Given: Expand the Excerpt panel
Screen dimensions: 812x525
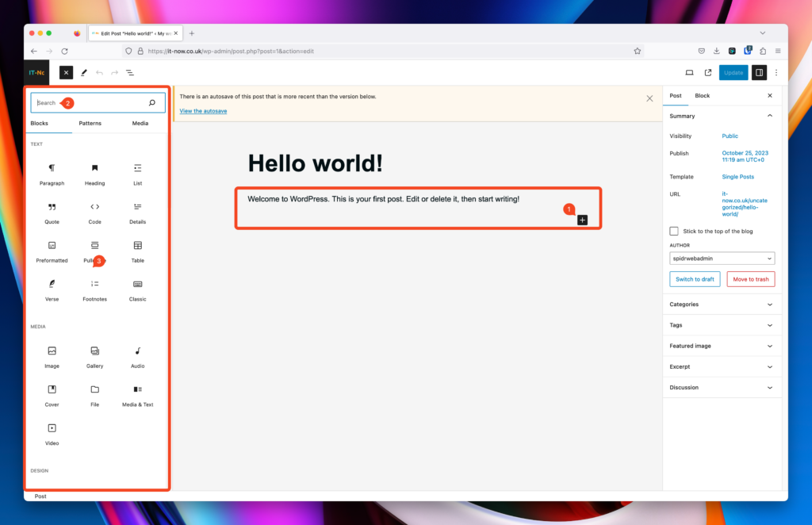Looking at the screenshot, I should coord(722,366).
